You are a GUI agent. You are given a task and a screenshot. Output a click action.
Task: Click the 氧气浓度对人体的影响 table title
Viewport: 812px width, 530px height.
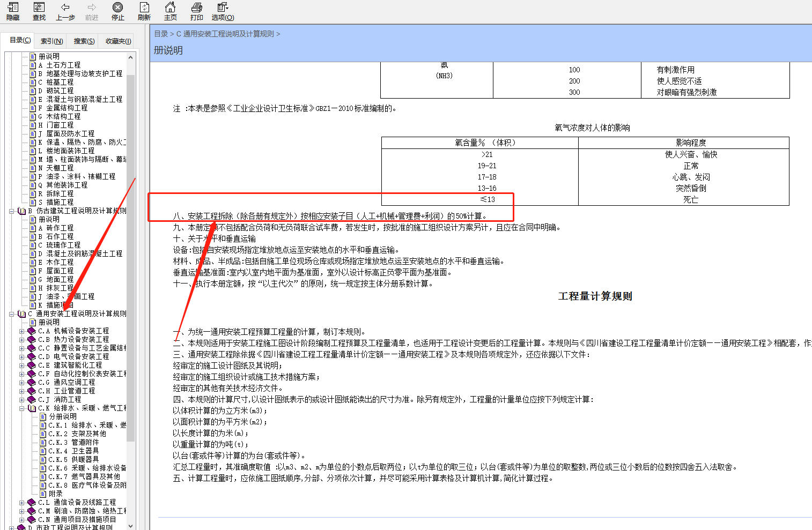(x=592, y=128)
